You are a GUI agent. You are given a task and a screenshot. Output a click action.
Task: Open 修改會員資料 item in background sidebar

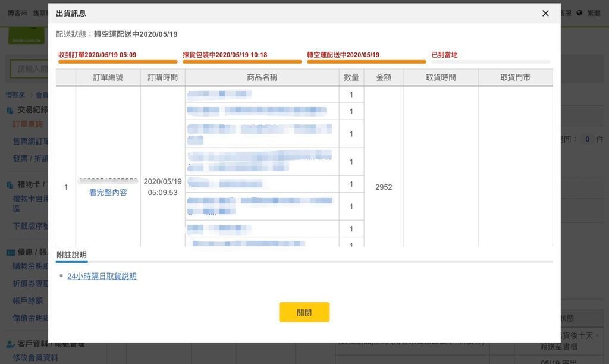tap(35, 358)
